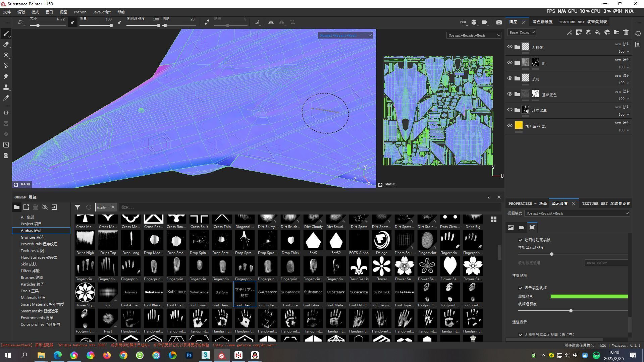Select the Clone stamp tool
This screenshot has height=362, width=644.
pos(6,87)
